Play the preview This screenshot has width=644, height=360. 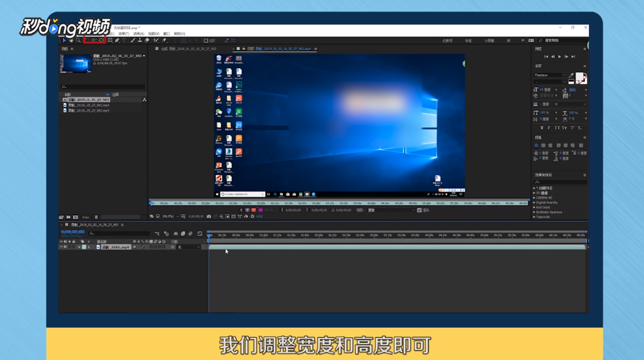tap(560, 56)
